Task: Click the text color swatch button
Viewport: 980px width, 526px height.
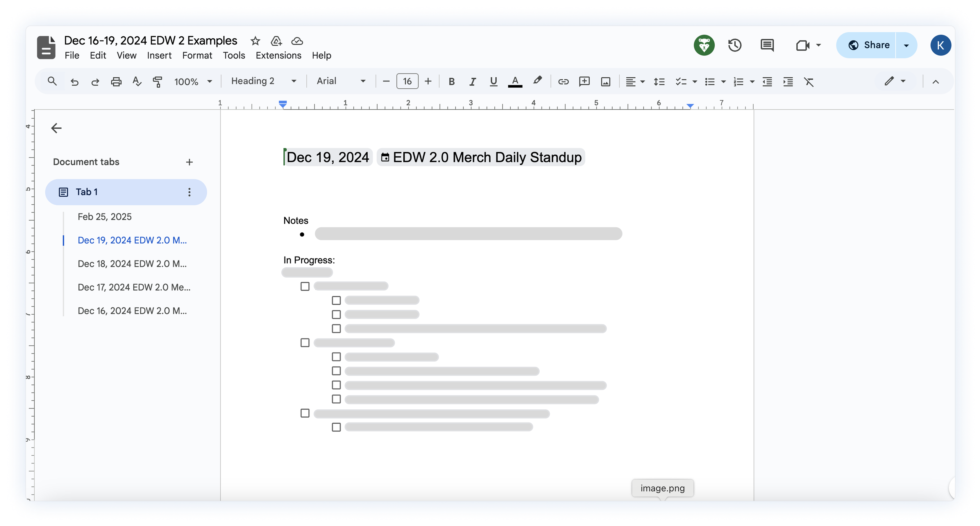Action: click(515, 81)
